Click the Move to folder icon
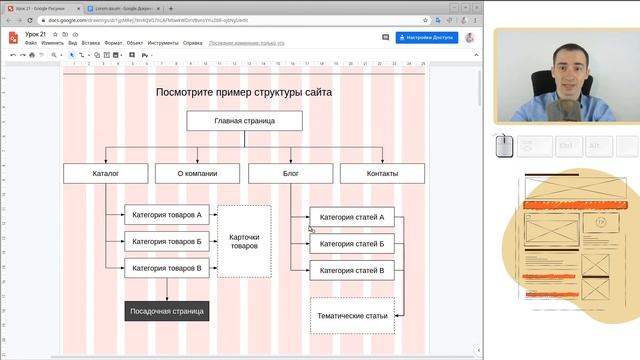This screenshot has height=360, width=640. point(65,34)
